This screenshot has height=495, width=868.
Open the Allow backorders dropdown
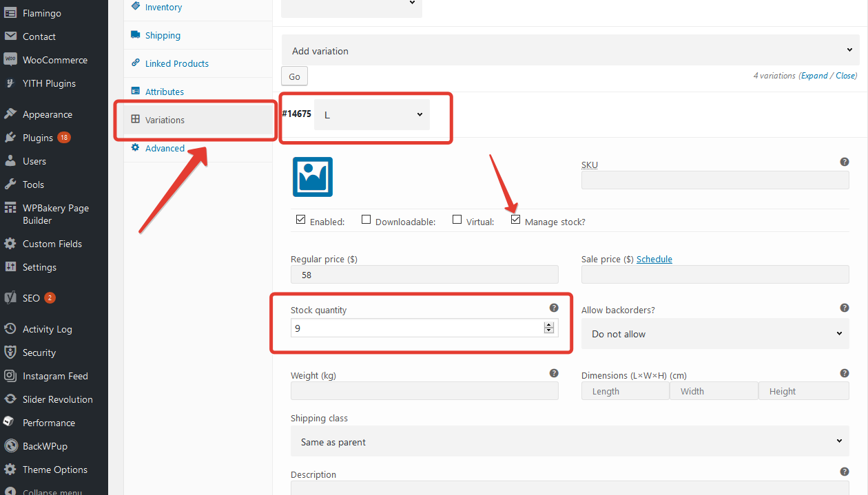click(715, 334)
